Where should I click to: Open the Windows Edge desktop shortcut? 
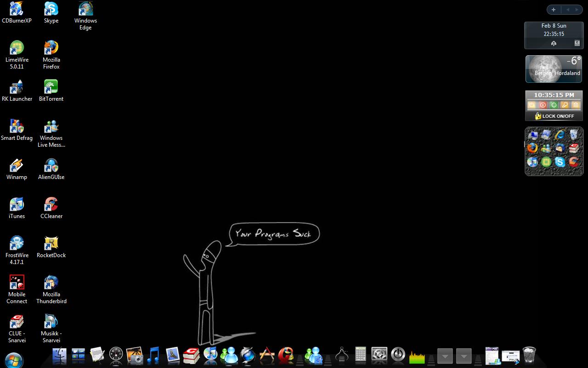pos(85,16)
